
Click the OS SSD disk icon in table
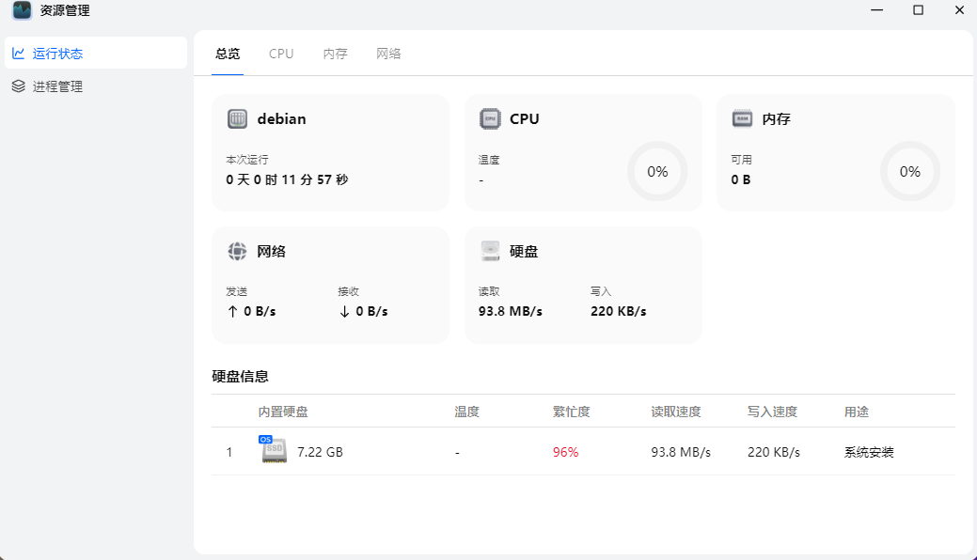[271, 451]
